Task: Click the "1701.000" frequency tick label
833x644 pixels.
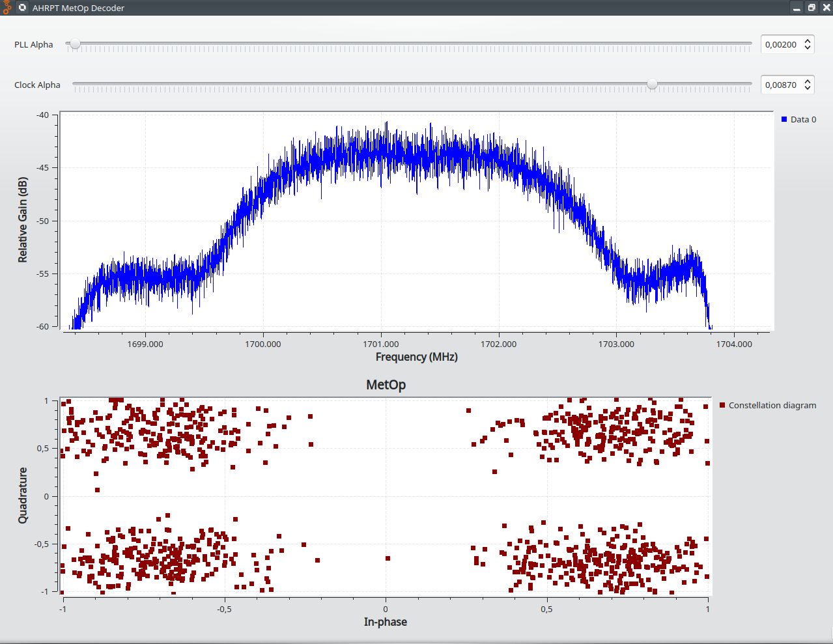Action: point(381,344)
